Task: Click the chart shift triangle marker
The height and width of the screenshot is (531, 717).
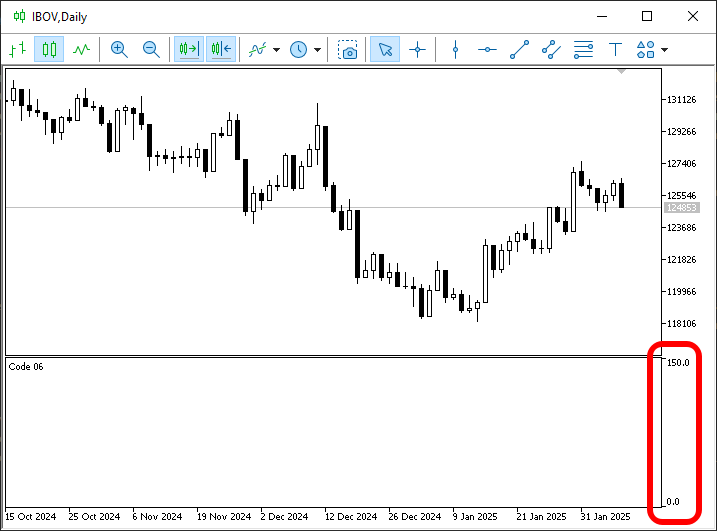Action: coord(621,71)
